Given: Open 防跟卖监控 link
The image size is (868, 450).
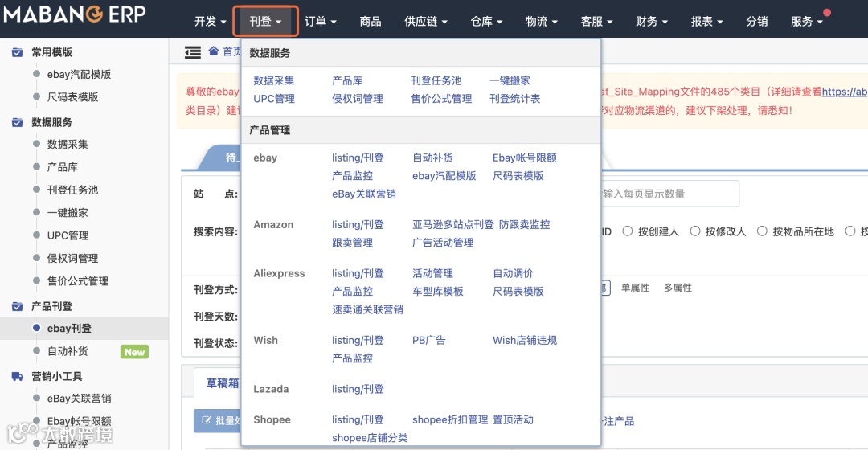Looking at the screenshot, I should [525, 225].
